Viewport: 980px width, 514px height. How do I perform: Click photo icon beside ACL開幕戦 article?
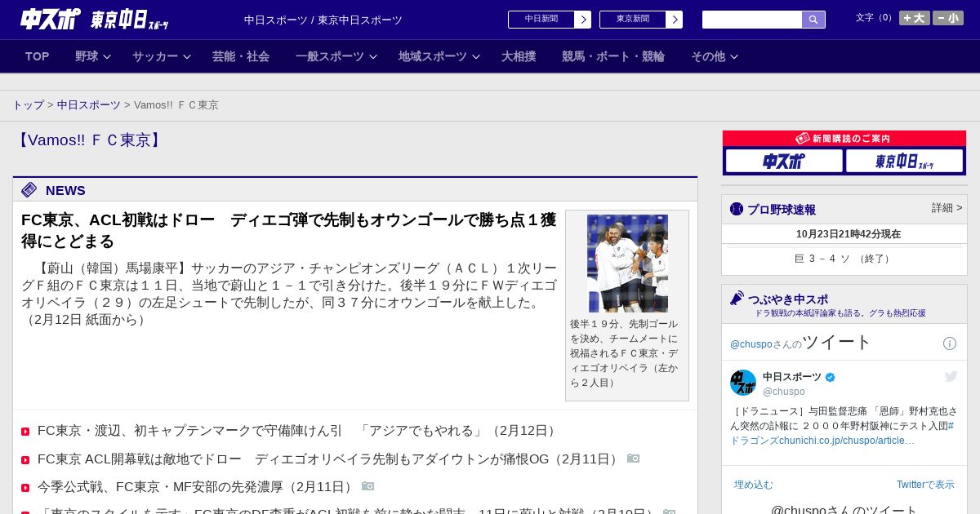coord(634,459)
